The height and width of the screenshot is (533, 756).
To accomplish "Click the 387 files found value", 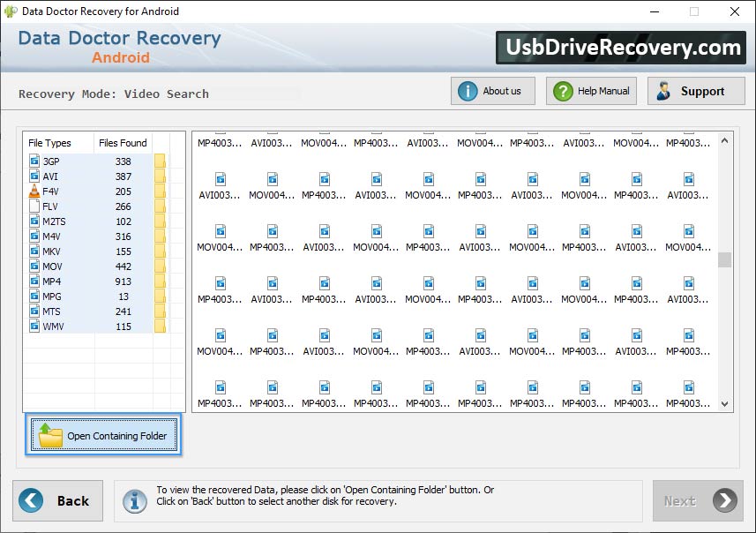I will pyautogui.click(x=123, y=176).
